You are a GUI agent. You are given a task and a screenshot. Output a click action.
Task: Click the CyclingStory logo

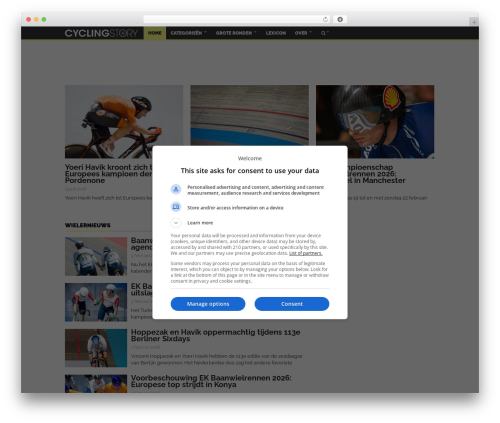[x=101, y=33]
